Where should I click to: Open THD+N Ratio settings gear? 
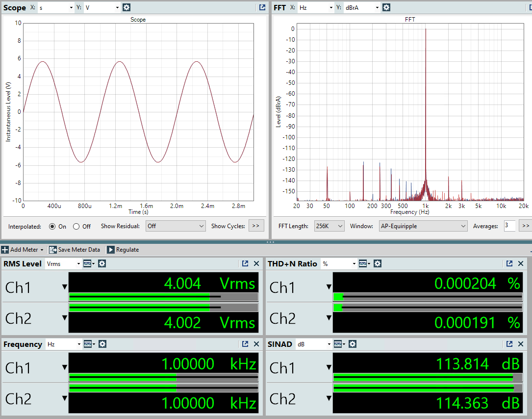pos(377,263)
